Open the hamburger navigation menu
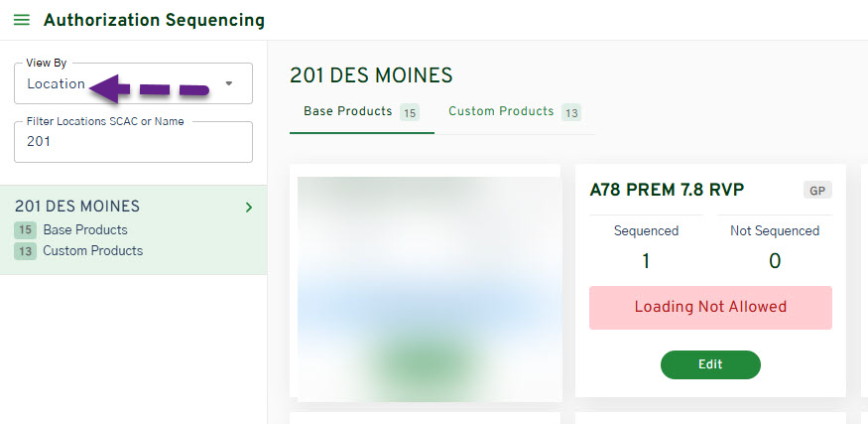Image resolution: width=868 pixels, height=424 pixels. [21, 20]
